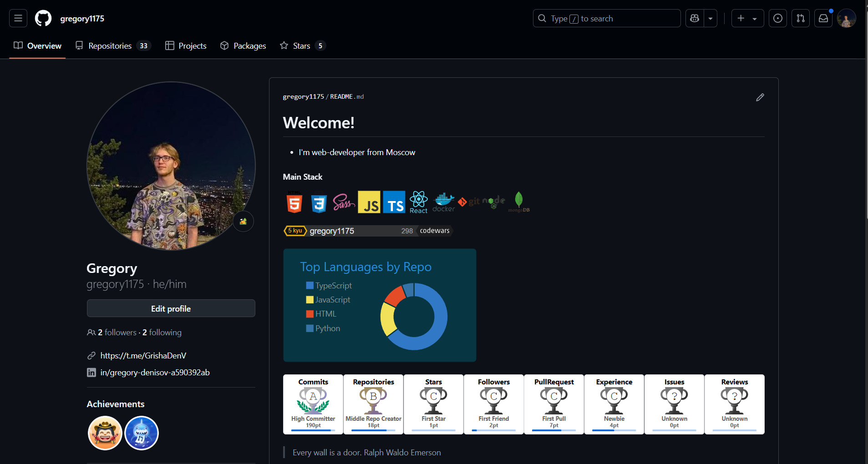Screen dimensions: 868x464
Task: Click the Node.js stack icon
Action: 494,202
